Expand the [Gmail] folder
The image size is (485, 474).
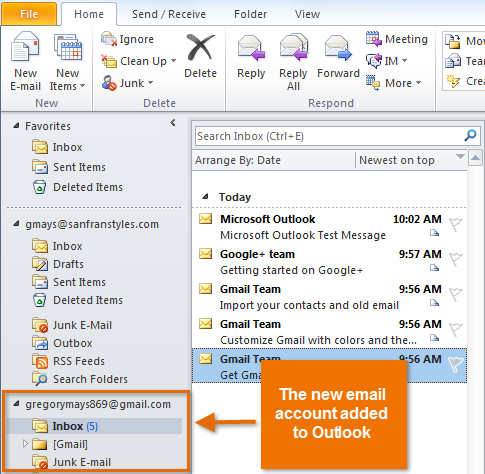pos(25,444)
